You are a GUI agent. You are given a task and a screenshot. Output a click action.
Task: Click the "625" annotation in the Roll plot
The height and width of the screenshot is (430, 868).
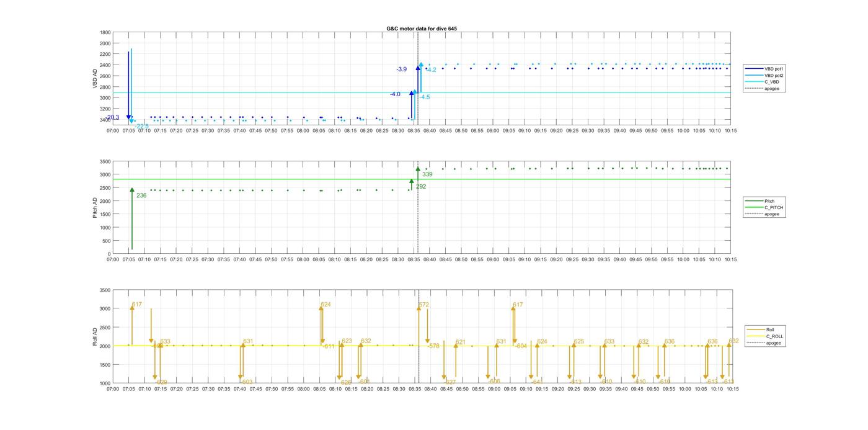[x=579, y=341]
